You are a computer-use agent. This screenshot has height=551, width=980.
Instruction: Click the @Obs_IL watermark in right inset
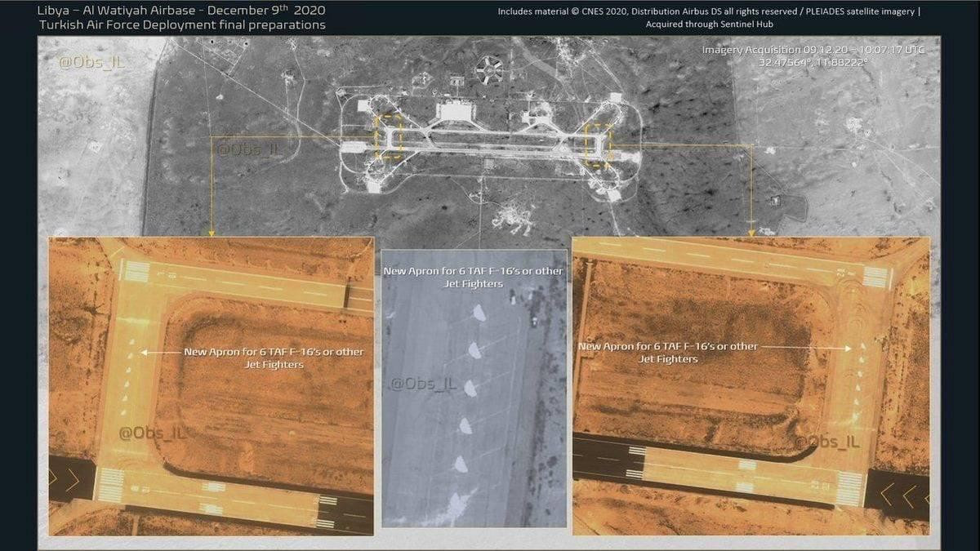pyautogui.click(x=827, y=442)
